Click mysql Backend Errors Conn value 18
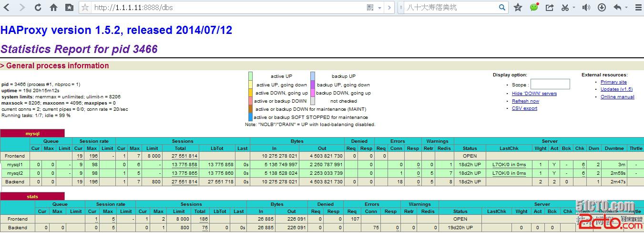This screenshot has width=644, height=234. pos(400,182)
